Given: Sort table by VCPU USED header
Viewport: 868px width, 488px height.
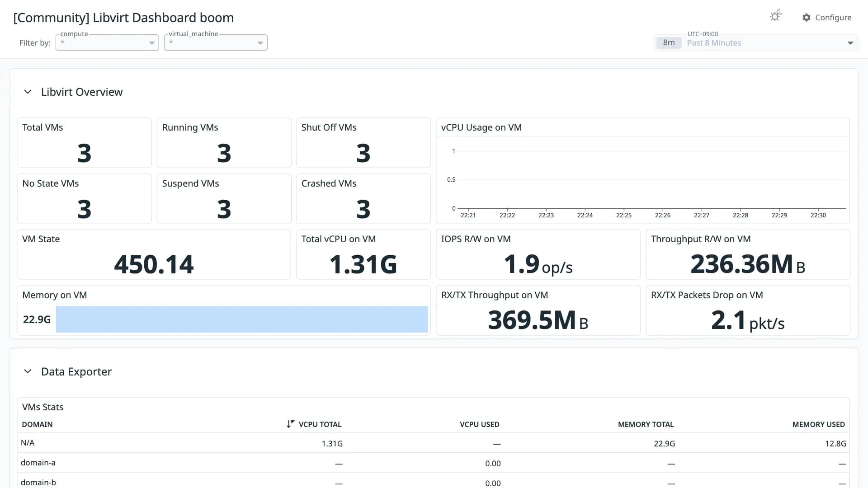Looking at the screenshot, I should [479, 424].
